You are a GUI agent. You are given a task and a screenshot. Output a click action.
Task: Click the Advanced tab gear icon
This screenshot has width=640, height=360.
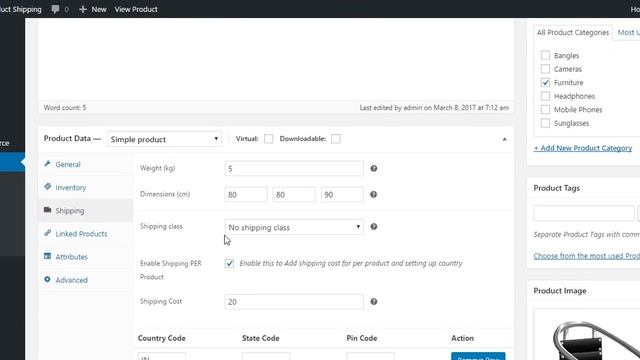point(48,279)
